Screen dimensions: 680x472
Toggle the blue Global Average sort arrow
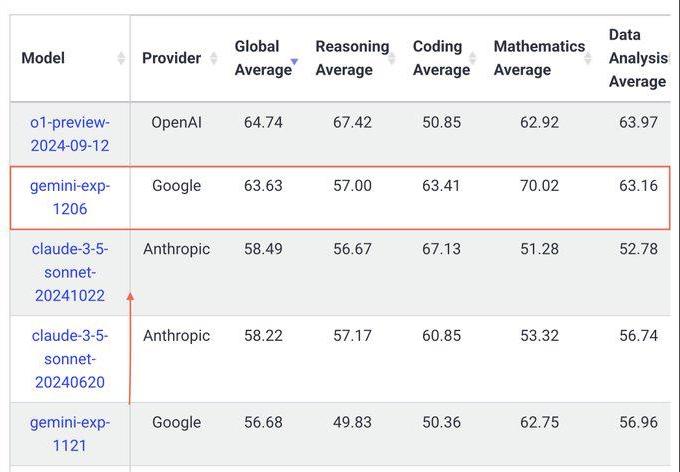pyautogui.click(x=294, y=62)
